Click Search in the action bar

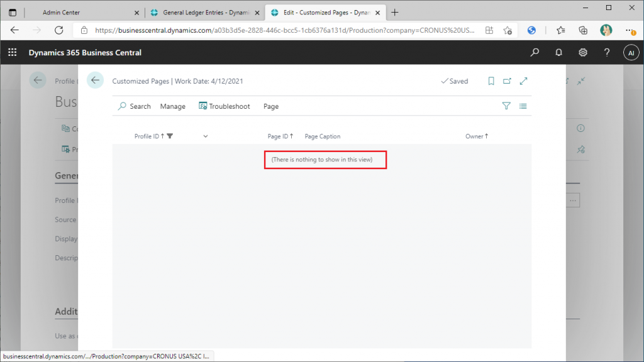point(135,107)
